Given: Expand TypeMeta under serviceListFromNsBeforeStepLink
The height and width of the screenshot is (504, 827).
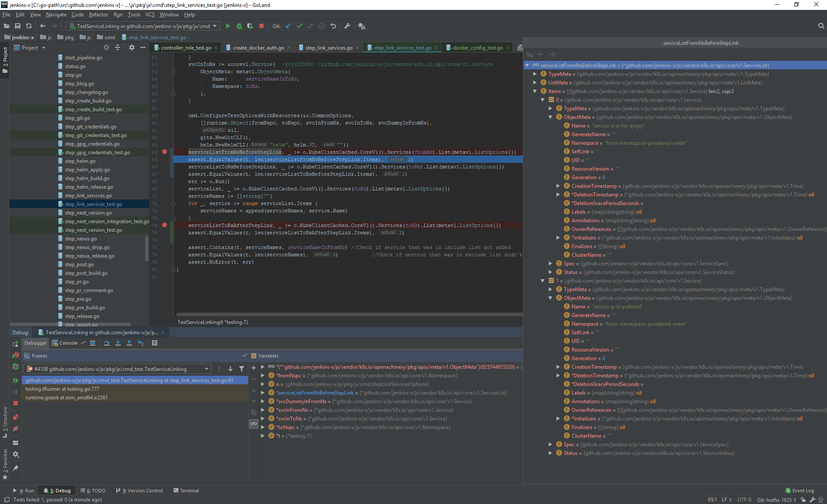Looking at the screenshot, I should click(535, 74).
